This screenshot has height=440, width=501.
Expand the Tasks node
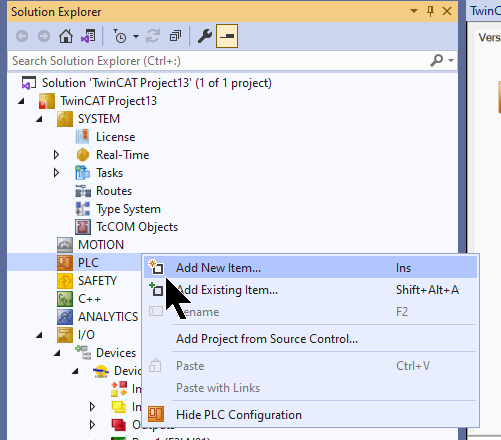tap(56, 173)
